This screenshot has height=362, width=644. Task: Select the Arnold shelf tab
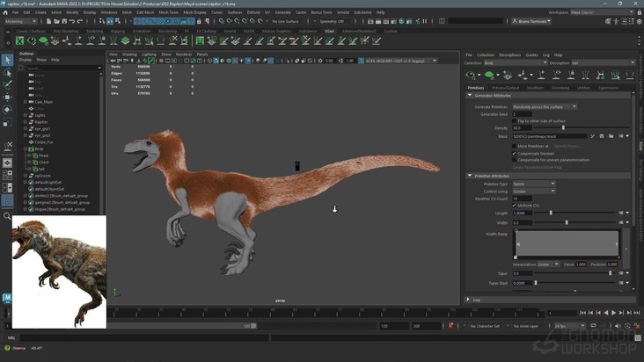pos(230,31)
